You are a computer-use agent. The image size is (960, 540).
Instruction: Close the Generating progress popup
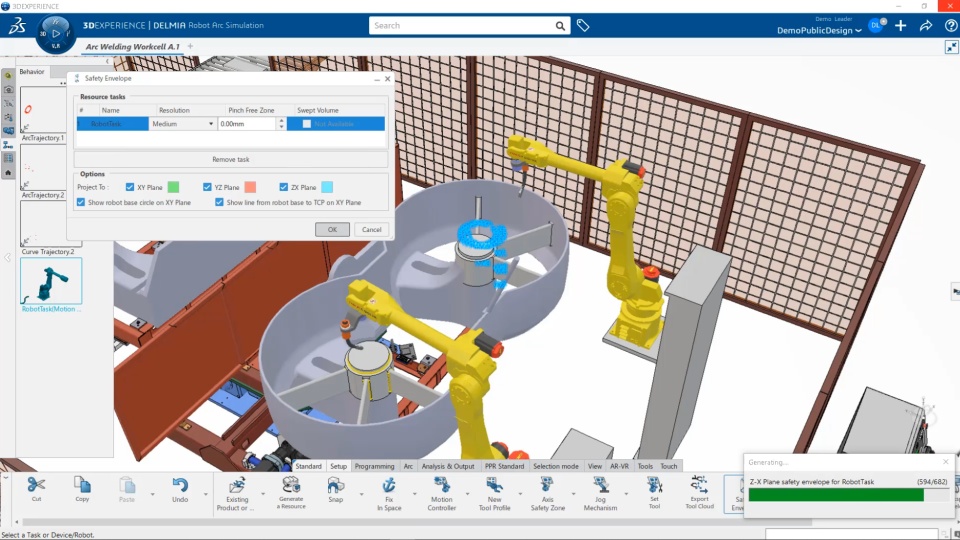[x=946, y=462]
